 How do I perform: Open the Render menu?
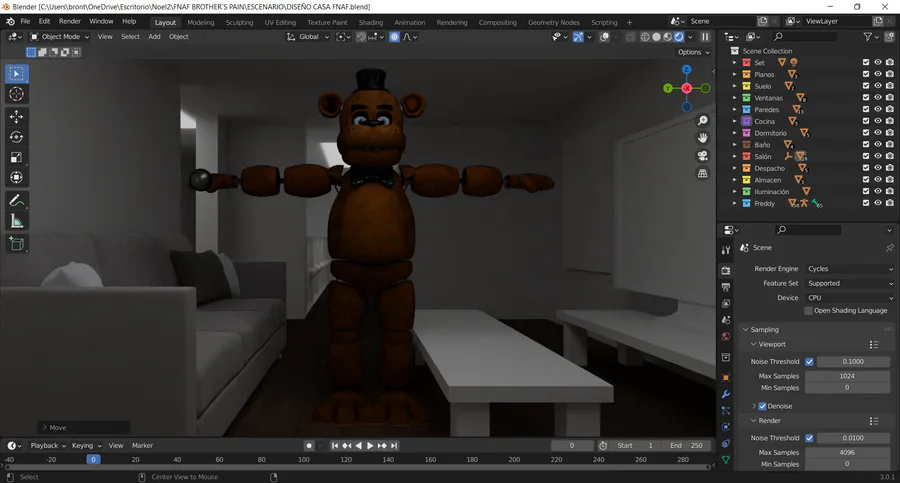[69, 21]
